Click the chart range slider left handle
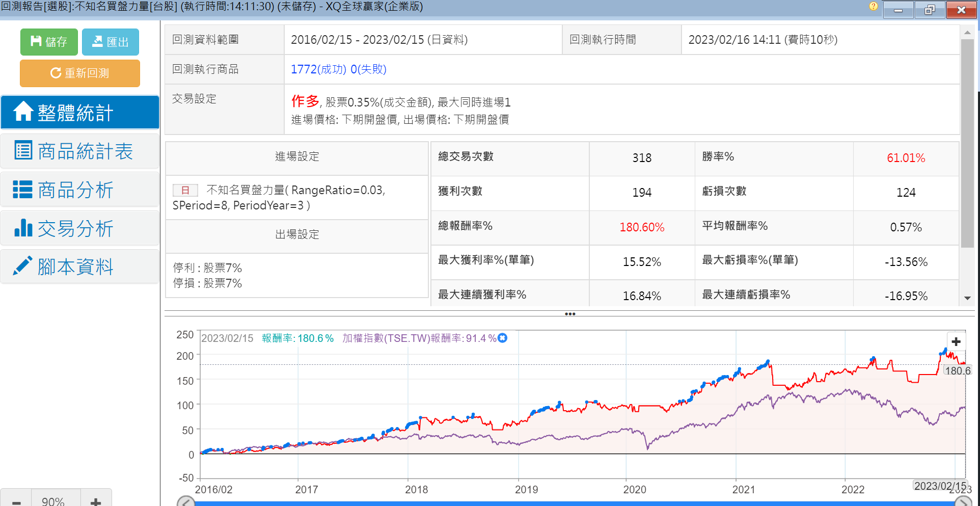Screen dimensions: 980x506 point(186,501)
